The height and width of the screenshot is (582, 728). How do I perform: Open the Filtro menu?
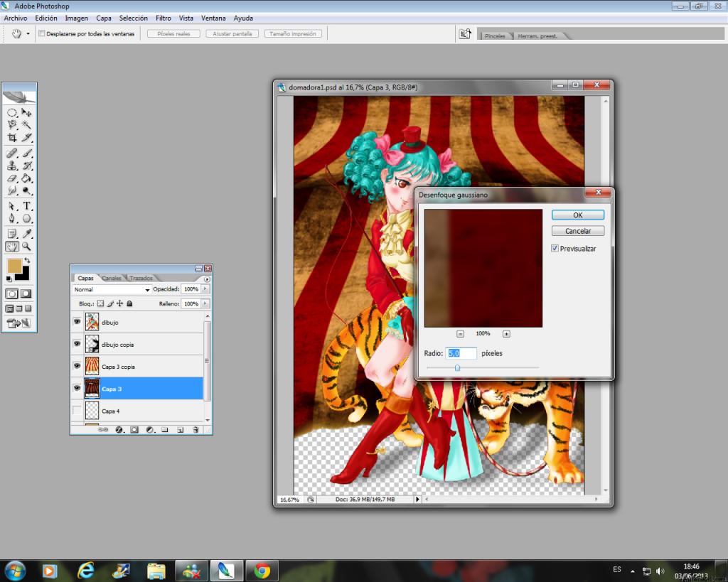(163, 18)
